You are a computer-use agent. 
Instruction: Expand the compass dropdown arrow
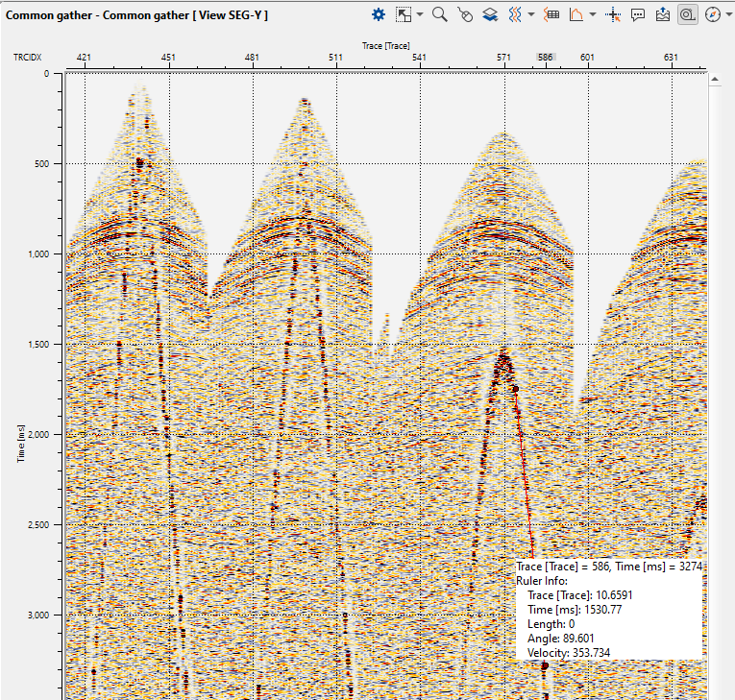(727, 15)
